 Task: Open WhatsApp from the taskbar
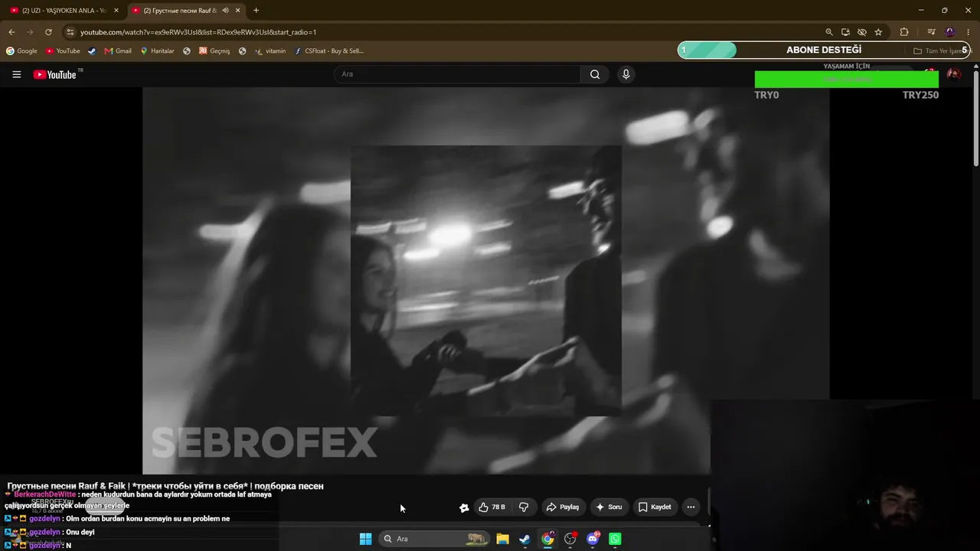click(615, 539)
